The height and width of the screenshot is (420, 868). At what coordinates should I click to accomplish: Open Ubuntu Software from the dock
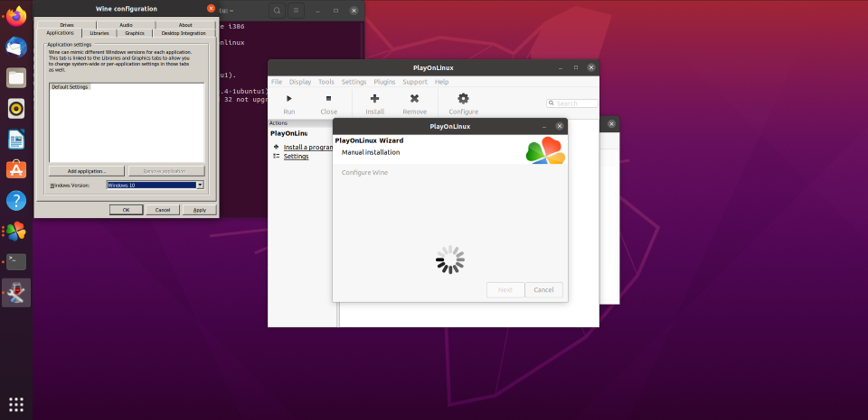coord(16,170)
